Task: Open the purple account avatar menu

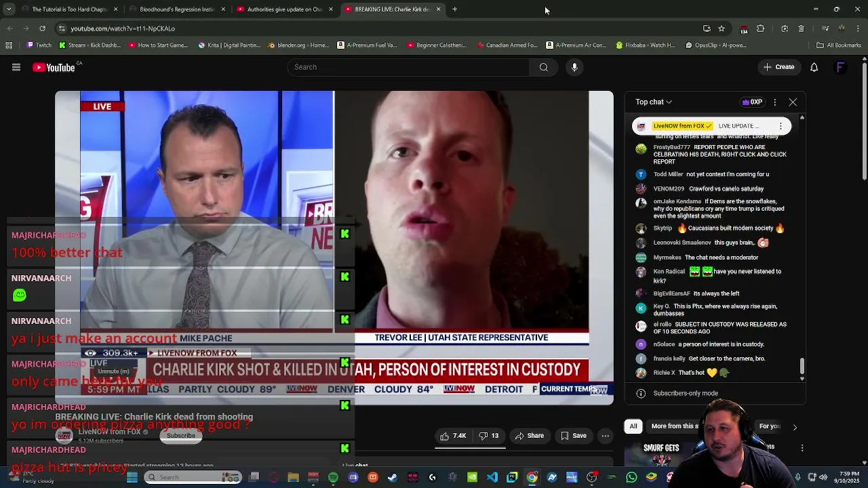Action: 840,67
